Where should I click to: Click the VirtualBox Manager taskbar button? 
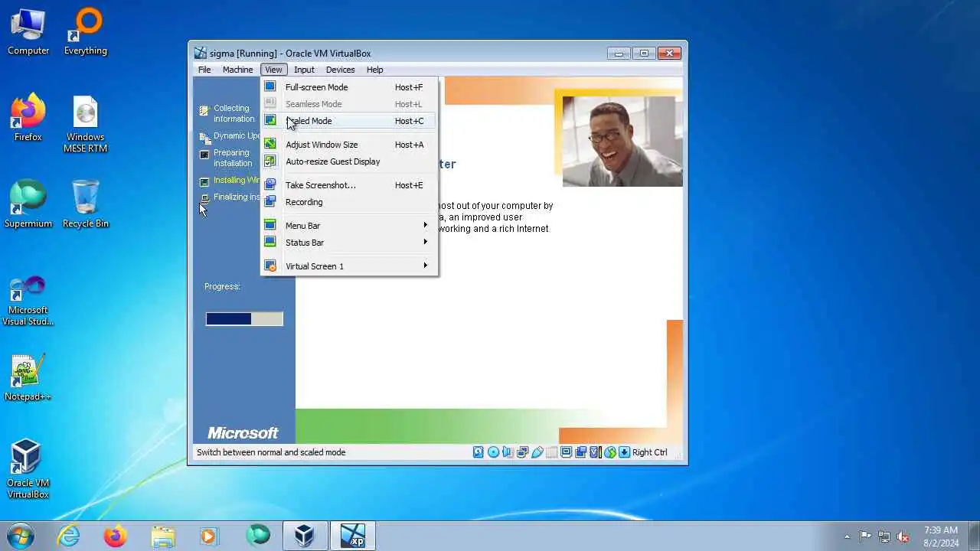tap(305, 536)
